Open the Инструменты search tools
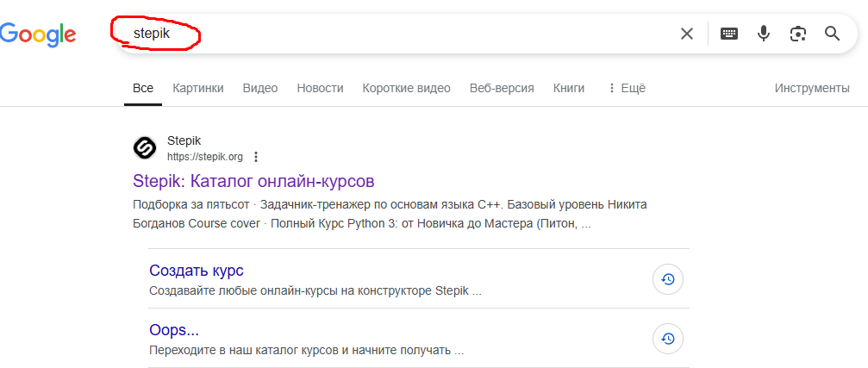This screenshot has height=368, width=868. tap(811, 88)
